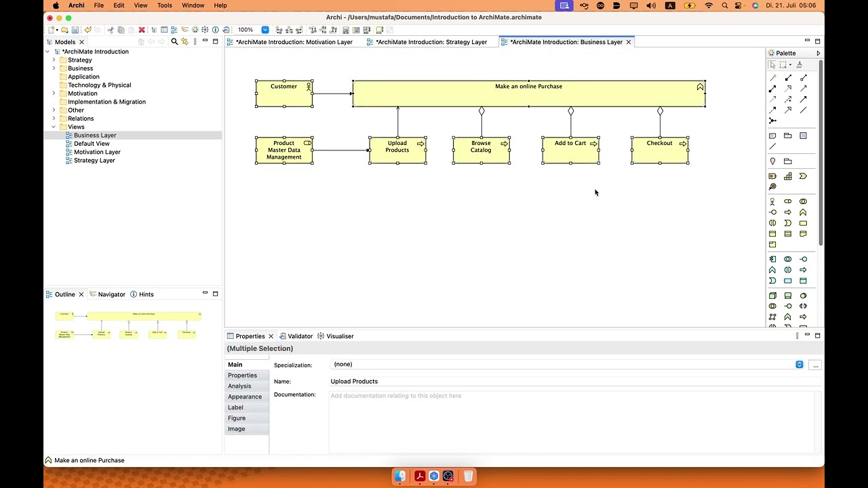Open the Tools menu

pos(165,5)
